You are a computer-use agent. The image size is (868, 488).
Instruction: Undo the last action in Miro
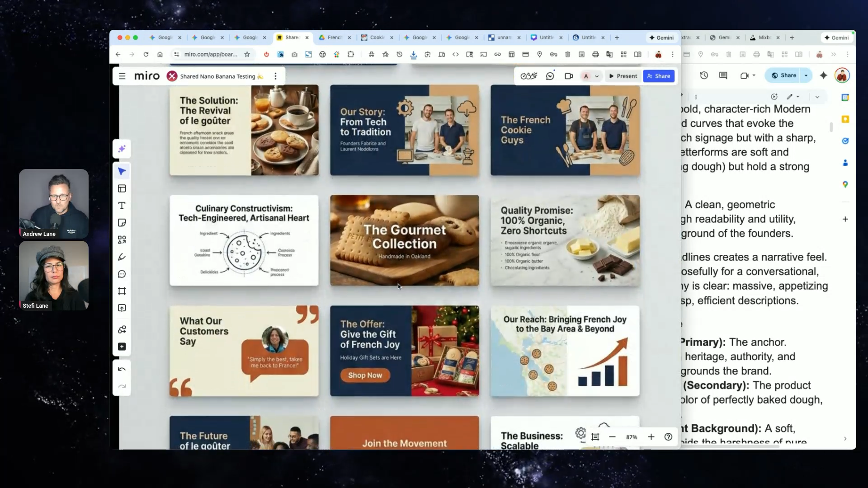tap(122, 369)
